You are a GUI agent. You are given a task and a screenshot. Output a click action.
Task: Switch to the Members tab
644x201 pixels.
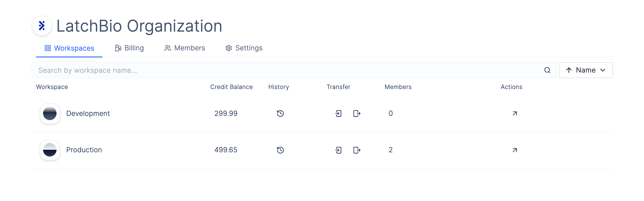click(185, 48)
